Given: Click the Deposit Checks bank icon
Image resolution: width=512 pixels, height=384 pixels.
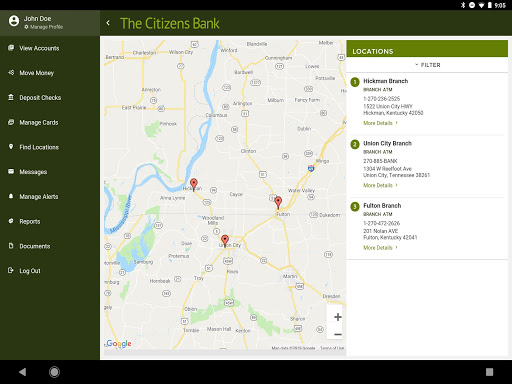Looking at the screenshot, I should coord(11,97).
